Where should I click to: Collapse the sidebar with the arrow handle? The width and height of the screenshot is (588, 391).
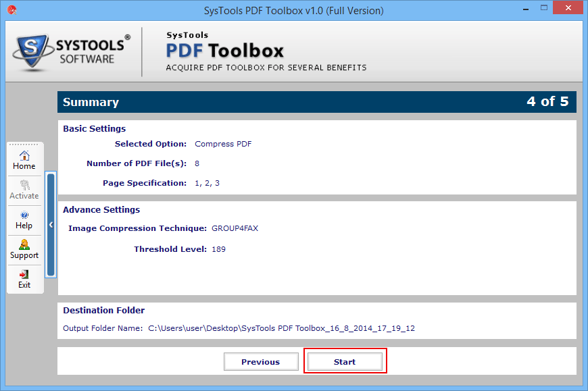point(51,225)
